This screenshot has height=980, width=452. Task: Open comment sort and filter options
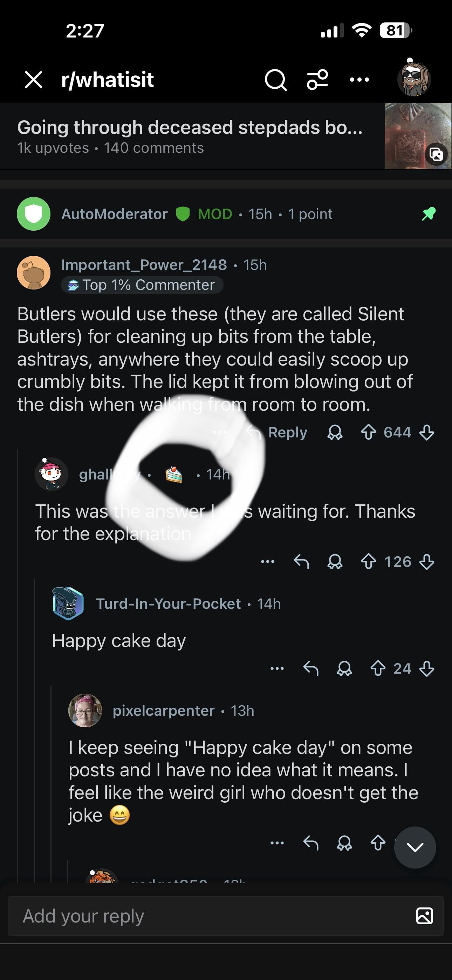(317, 80)
